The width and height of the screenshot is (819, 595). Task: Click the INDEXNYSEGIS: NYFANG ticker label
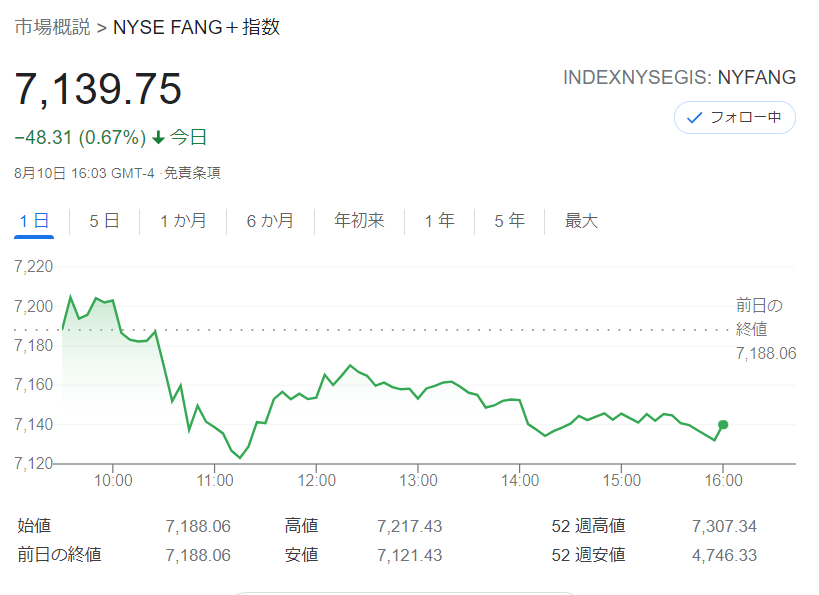coord(679,77)
